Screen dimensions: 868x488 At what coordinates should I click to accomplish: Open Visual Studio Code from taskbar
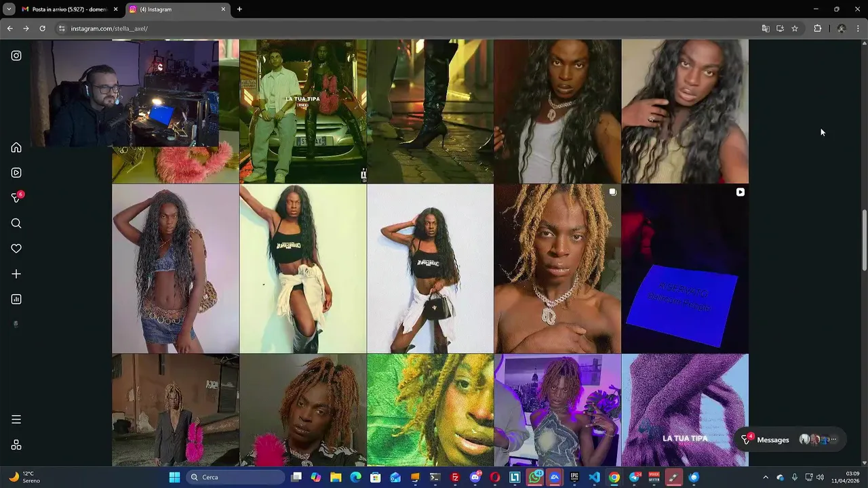[x=594, y=477]
